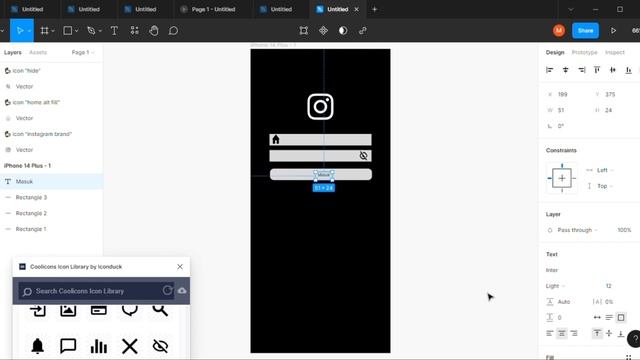
Task: Click the Create link icon in toolbar
Action: click(362, 31)
